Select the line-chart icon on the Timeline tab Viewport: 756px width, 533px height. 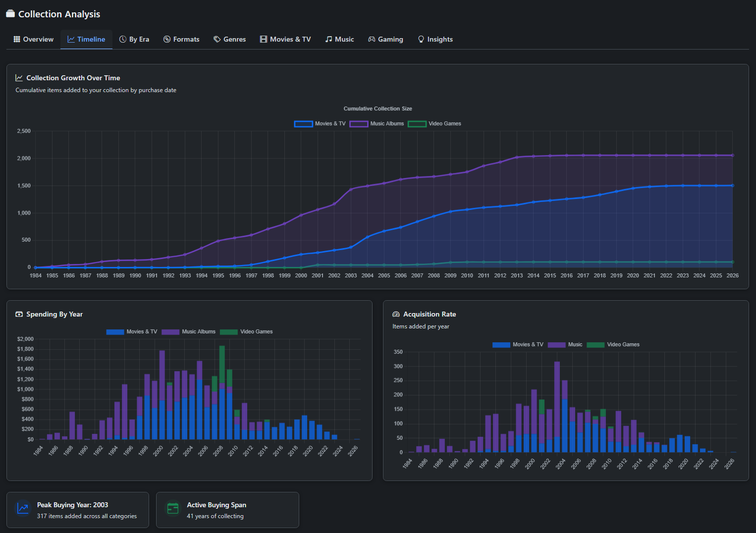coord(71,39)
